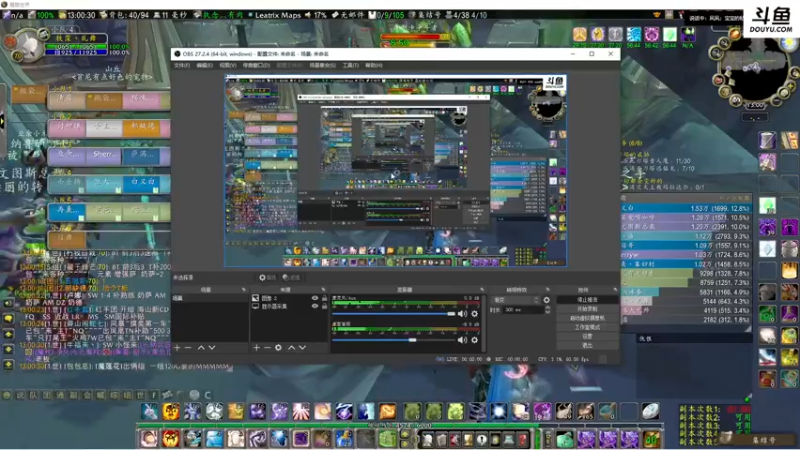800x450 pixels.
Task: Click 开始录制 to start recording
Action: coord(587,309)
